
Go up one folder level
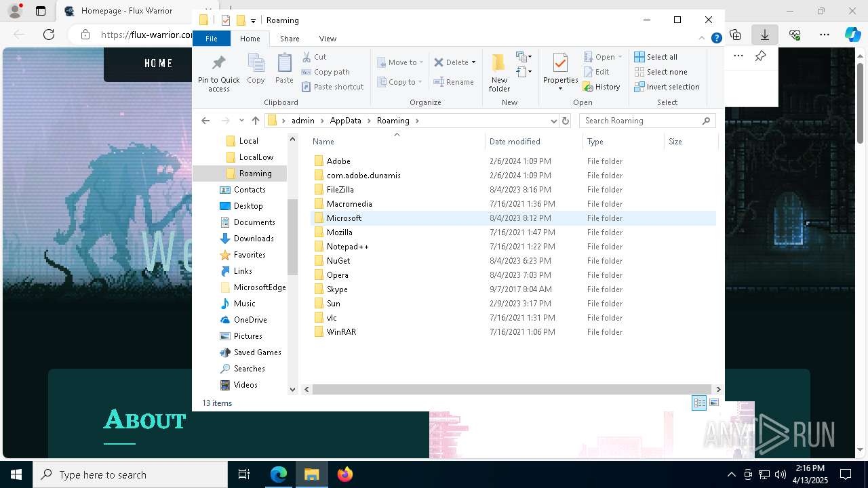click(x=255, y=121)
